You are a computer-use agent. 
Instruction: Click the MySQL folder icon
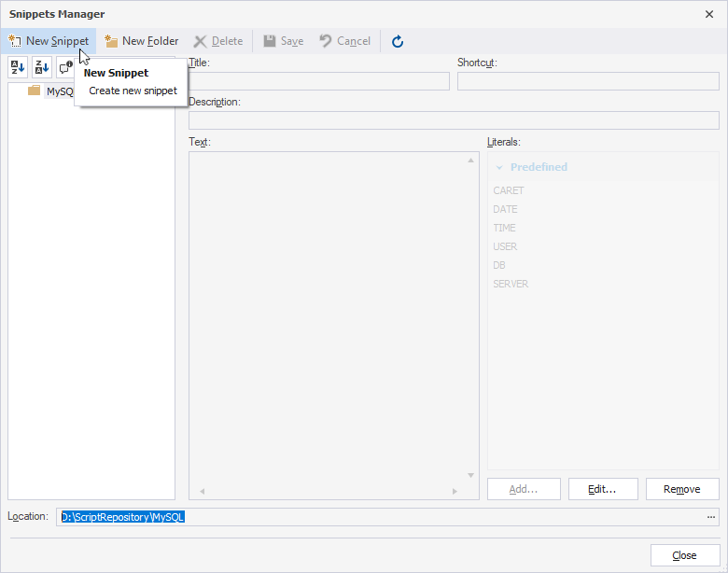point(34,91)
